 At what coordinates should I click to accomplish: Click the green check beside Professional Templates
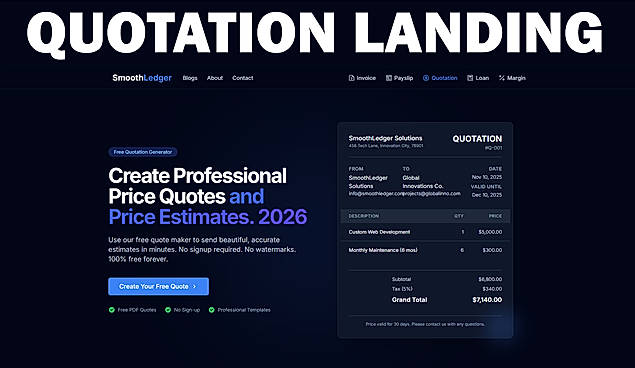(211, 310)
